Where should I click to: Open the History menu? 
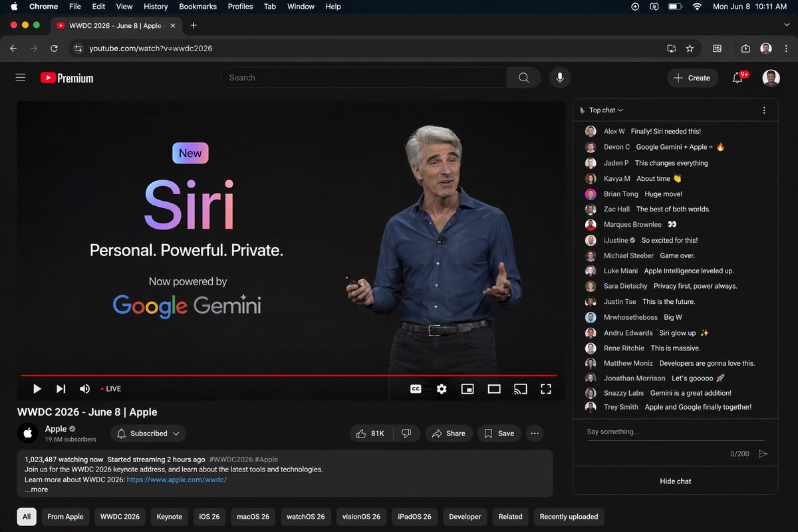pyautogui.click(x=156, y=7)
